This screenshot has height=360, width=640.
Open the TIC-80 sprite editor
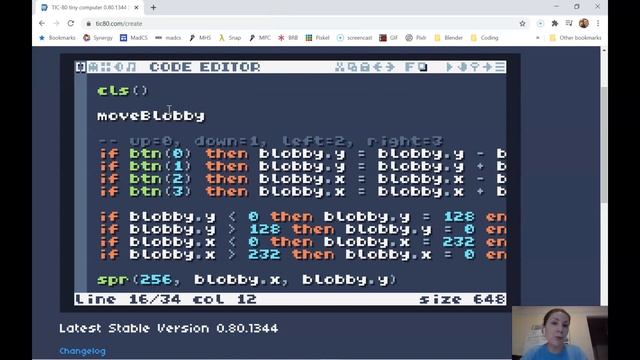click(x=93, y=67)
